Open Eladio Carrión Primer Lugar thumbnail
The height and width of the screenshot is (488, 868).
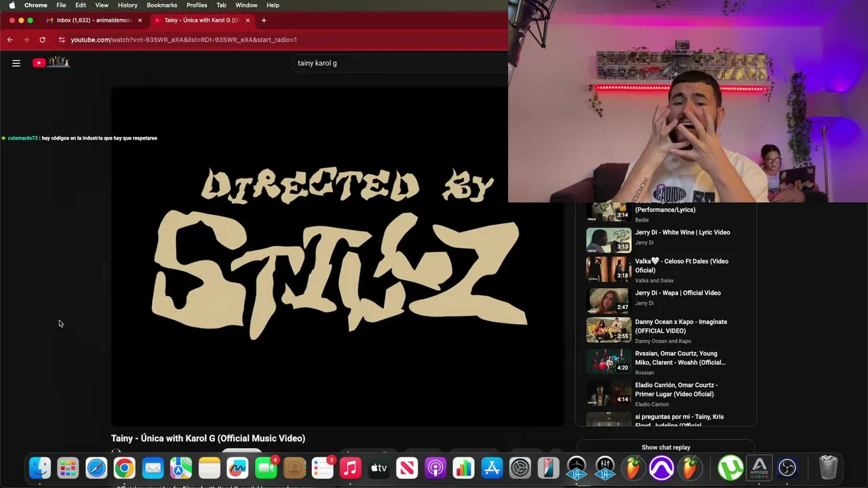point(608,392)
